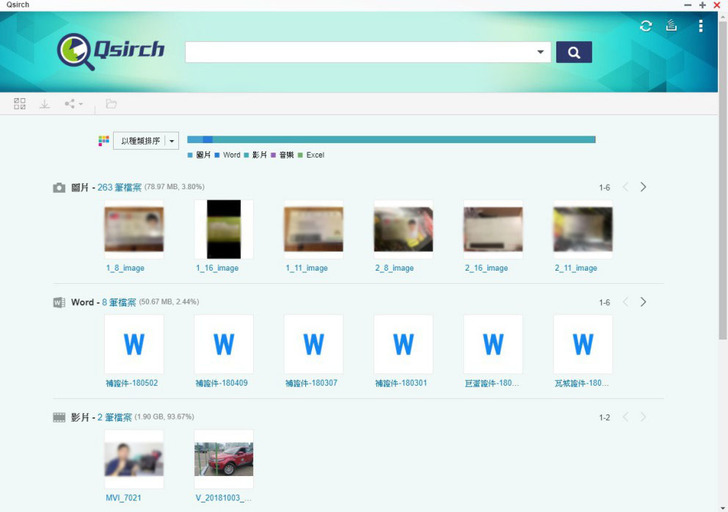Click the film strip icon of 影片 section

point(59,417)
